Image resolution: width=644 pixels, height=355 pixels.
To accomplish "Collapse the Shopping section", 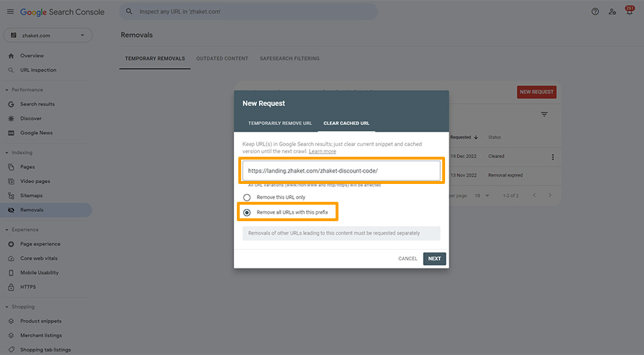I will 6,307.
